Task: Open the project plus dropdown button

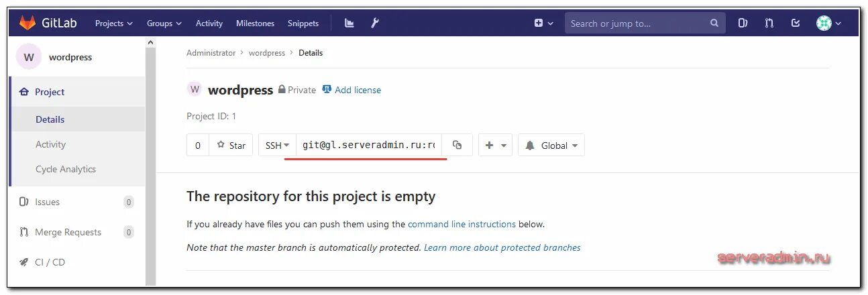Action: coord(496,145)
